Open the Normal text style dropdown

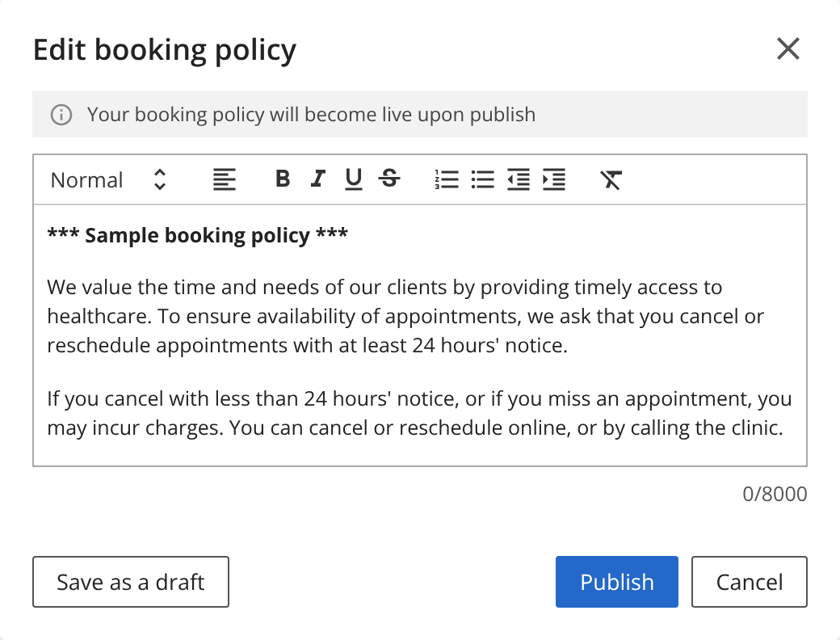point(109,180)
